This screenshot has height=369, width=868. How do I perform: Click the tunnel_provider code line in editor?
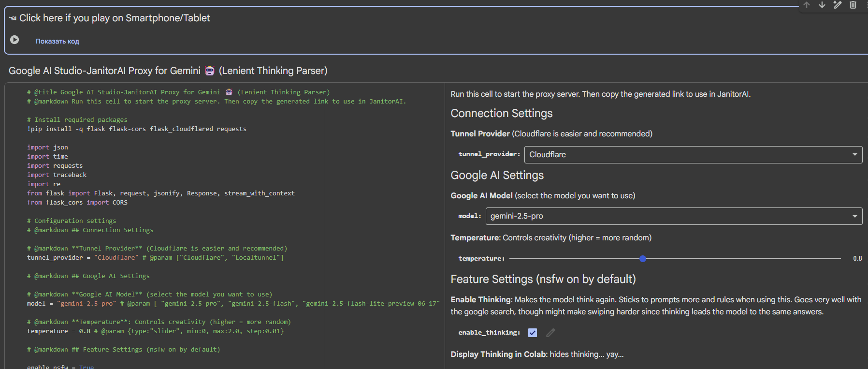[x=155, y=258]
